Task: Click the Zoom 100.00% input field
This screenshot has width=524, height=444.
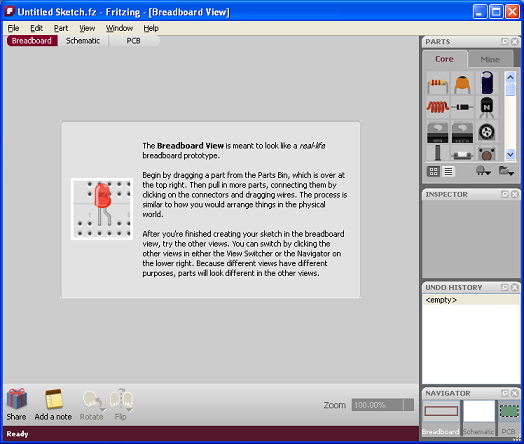Action: pos(377,405)
